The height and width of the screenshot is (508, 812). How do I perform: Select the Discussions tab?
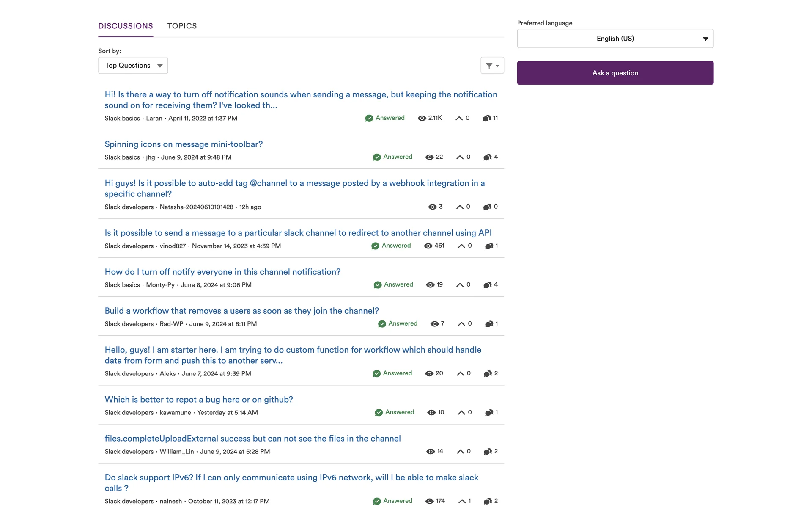click(126, 26)
